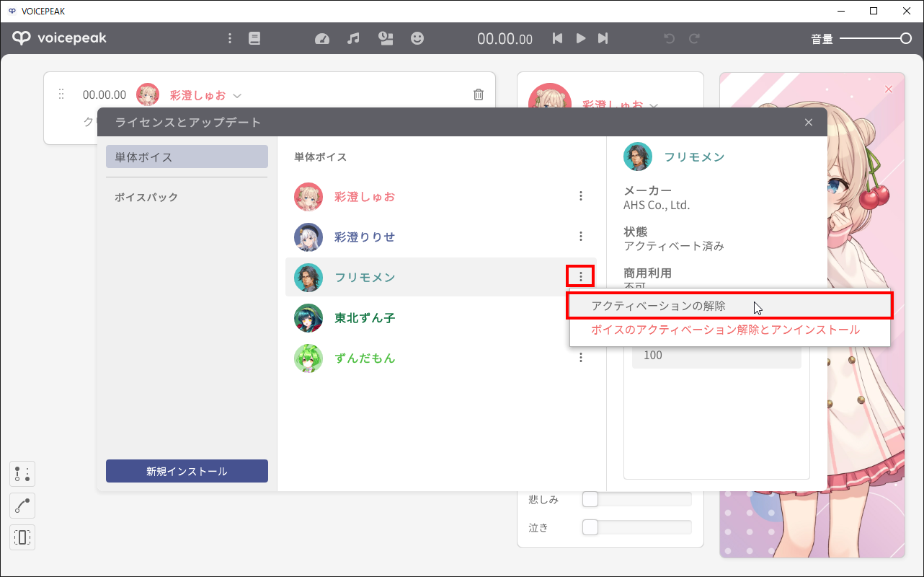Click the smiley face emotion icon

tap(417, 38)
